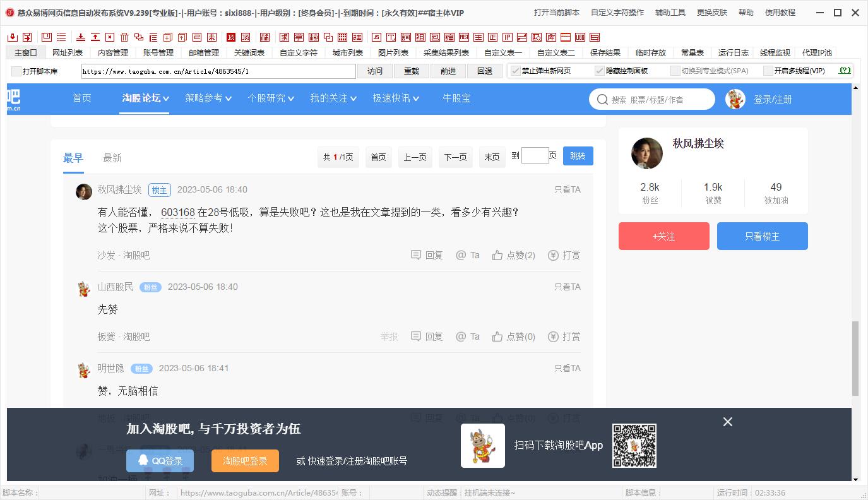Screen dimensions: 868x500
Task: Click the blue 只看楼主 button
Action: [x=763, y=236]
